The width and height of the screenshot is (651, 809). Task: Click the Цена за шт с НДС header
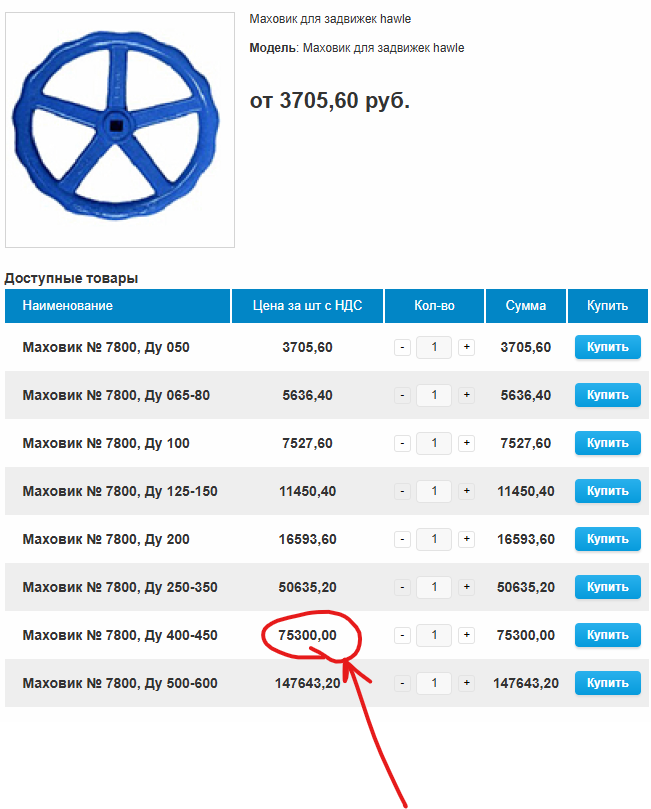[308, 306]
